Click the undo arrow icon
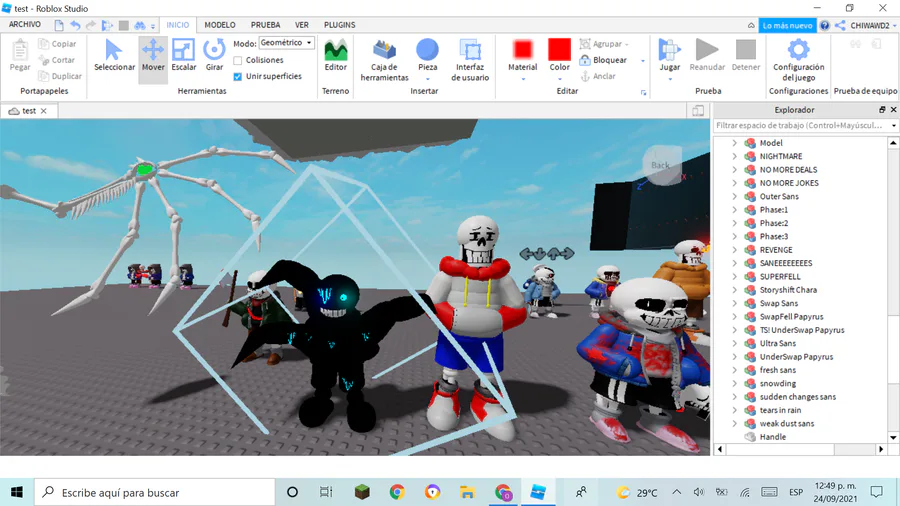Viewport: 900px width, 506px height. [75, 25]
